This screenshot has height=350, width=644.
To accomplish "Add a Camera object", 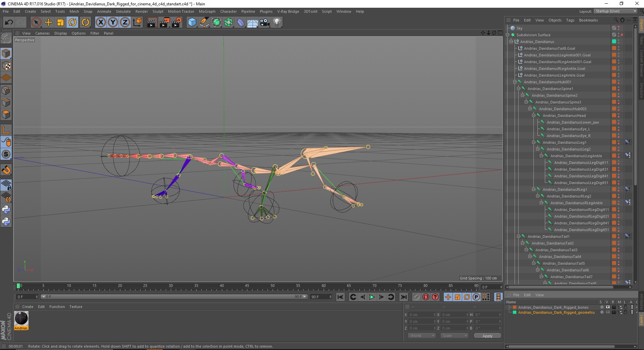I will tap(265, 23).
